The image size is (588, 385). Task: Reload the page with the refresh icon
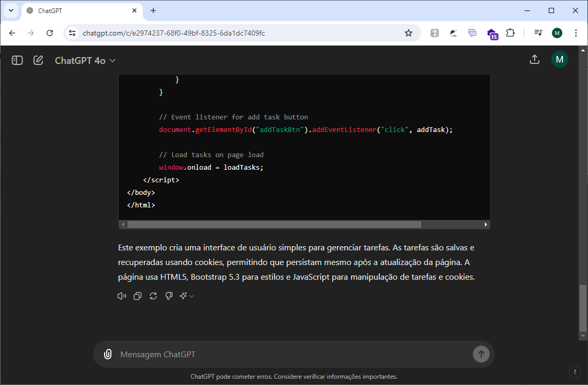tap(50, 33)
